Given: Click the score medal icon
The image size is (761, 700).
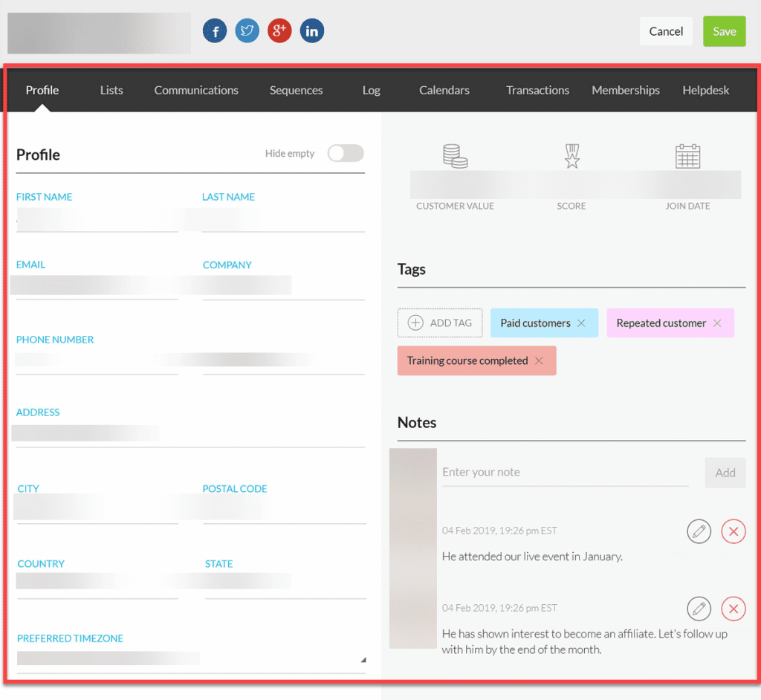Looking at the screenshot, I should click(572, 156).
